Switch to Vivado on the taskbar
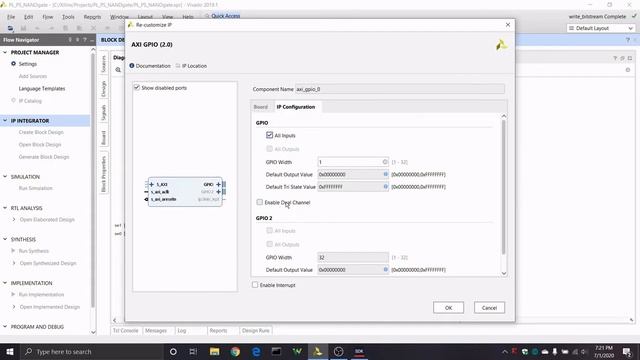The height and width of the screenshot is (360, 640). 318,351
